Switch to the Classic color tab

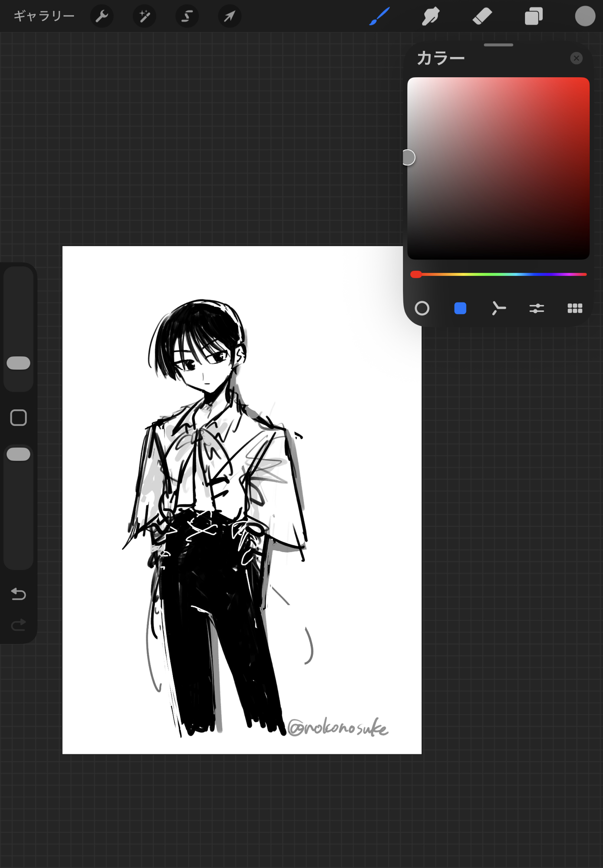[460, 309]
